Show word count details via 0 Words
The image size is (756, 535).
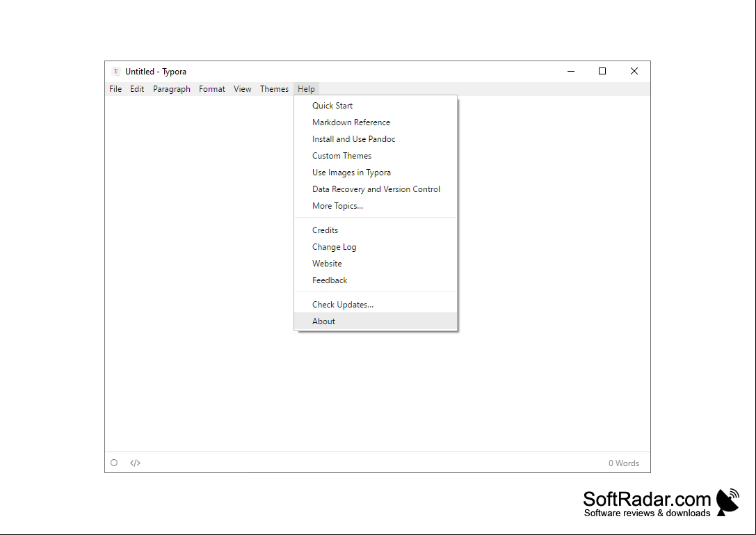623,463
